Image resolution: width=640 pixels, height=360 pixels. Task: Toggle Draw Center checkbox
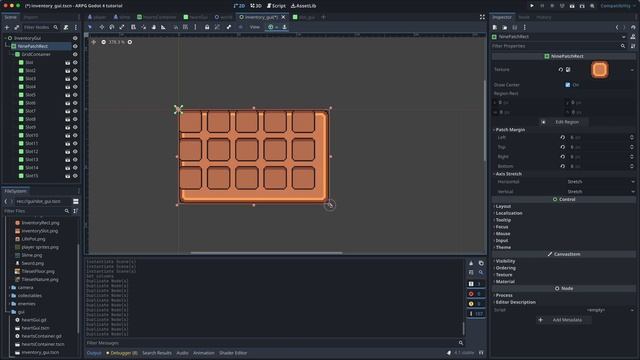tap(568, 85)
